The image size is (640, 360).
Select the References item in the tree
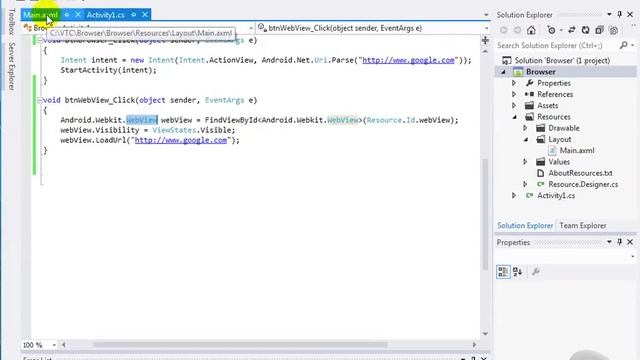(x=555, y=94)
